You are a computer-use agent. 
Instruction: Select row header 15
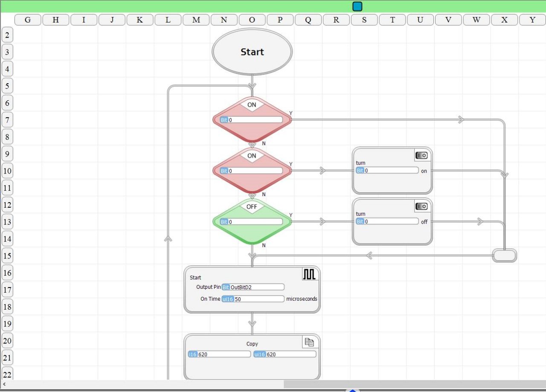[x=7, y=256]
